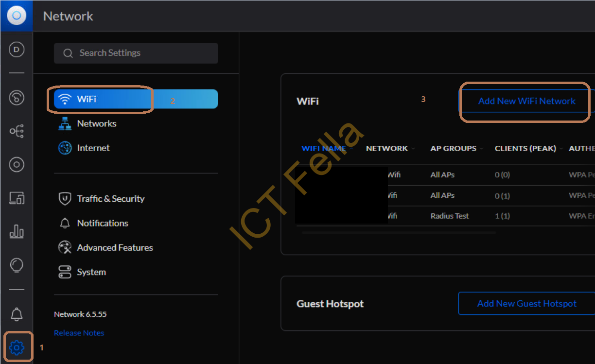Click the Network page title
This screenshot has width=595, height=364.
68,16
